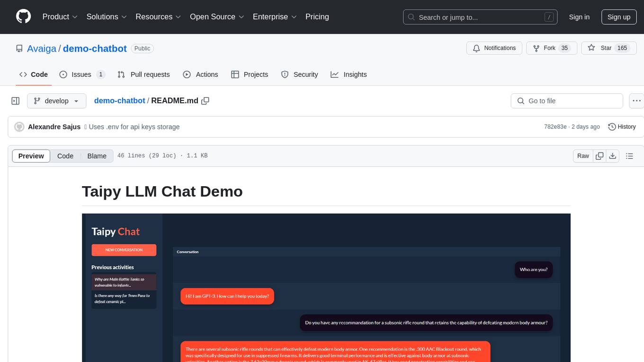Click the Sign up button
The height and width of the screenshot is (362, 644).
pyautogui.click(x=619, y=17)
